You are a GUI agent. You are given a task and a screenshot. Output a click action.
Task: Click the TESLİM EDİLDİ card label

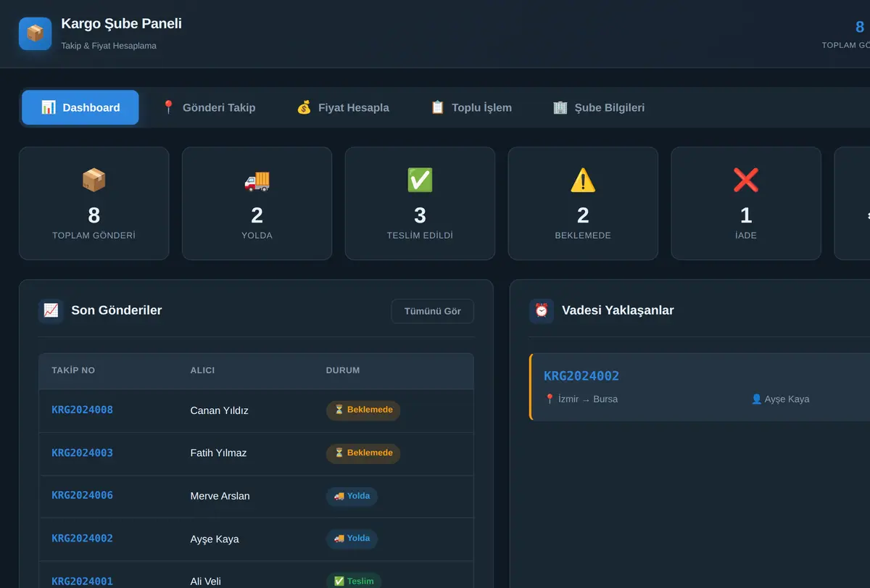point(420,236)
